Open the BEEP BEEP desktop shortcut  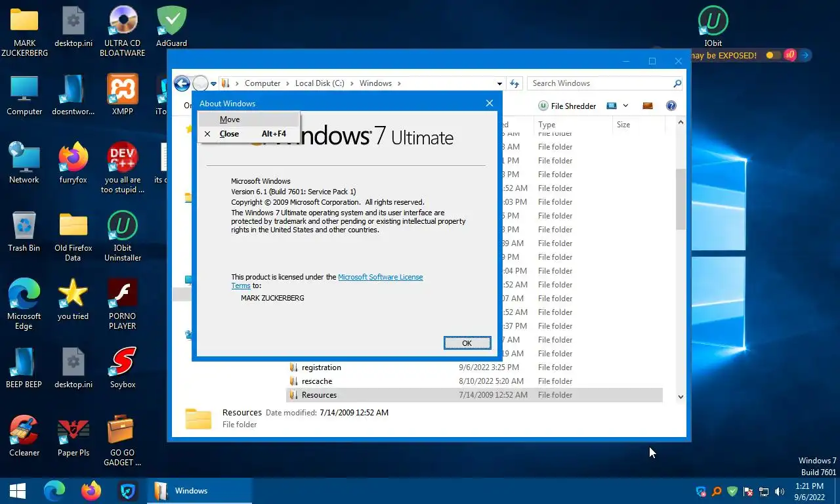point(24,368)
